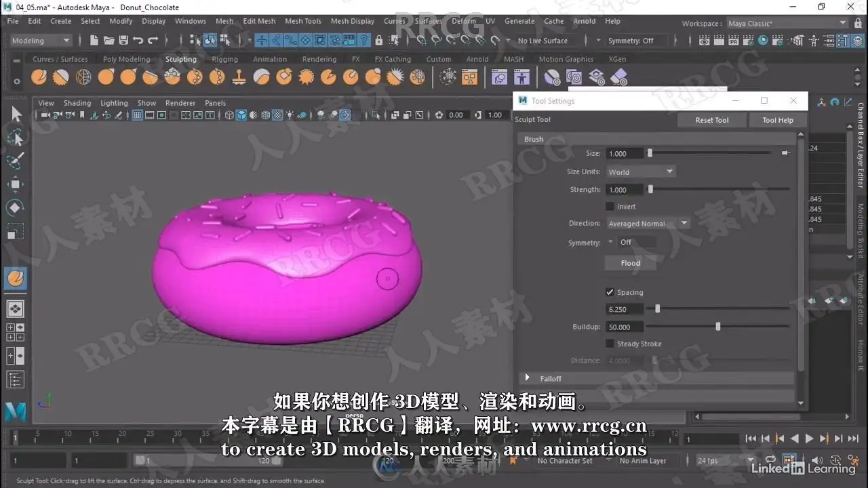Image resolution: width=868 pixels, height=488 pixels.
Task: Open the Channel Box / Layer Editor side tab
Action: (861, 145)
